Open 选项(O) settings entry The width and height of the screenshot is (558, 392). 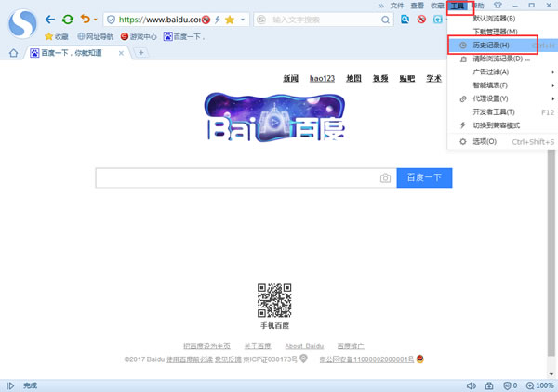502,142
